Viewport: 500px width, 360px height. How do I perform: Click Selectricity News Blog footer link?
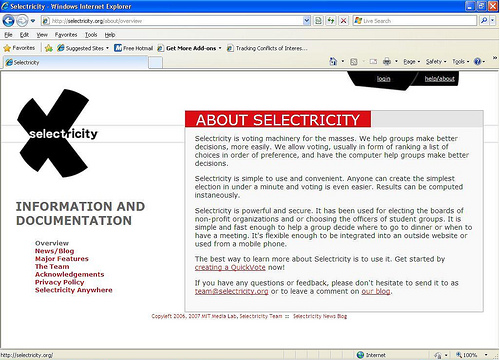point(320,316)
